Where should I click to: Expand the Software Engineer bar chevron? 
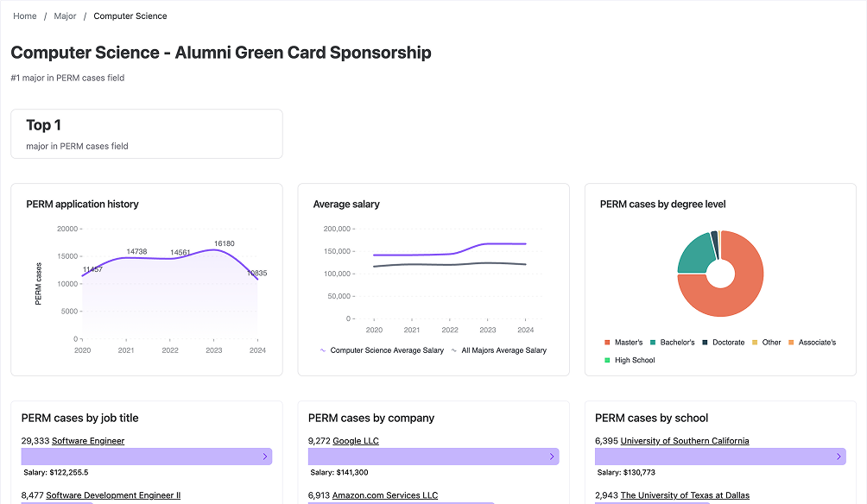pos(264,457)
